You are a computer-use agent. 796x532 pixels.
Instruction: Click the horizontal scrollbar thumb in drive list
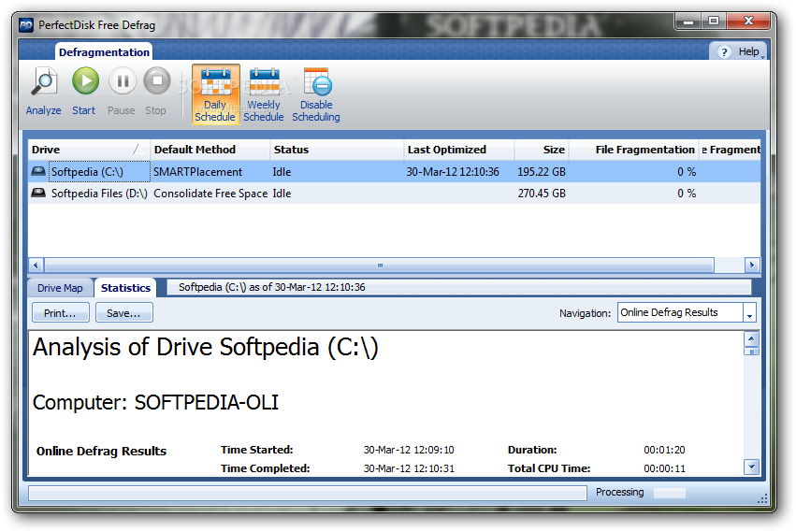coord(379,265)
